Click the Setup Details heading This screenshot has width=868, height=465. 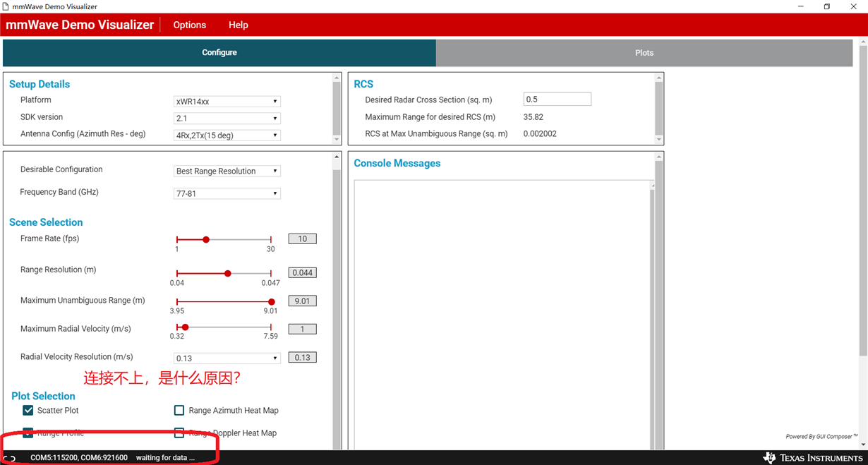40,84
